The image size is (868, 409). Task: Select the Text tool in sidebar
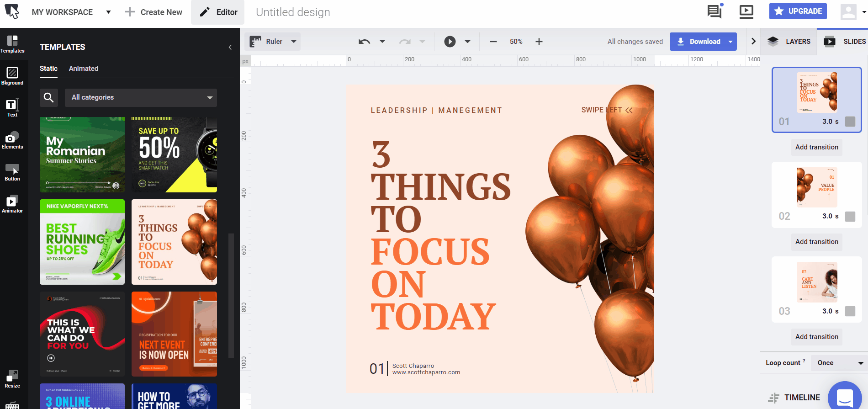12,108
